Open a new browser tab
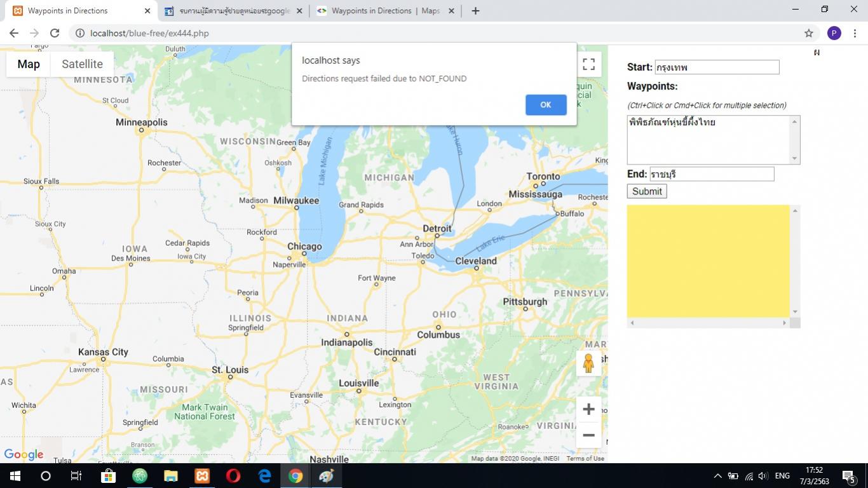Image resolution: width=868 pixels, height=488 pixels. [x=475, y=11]
